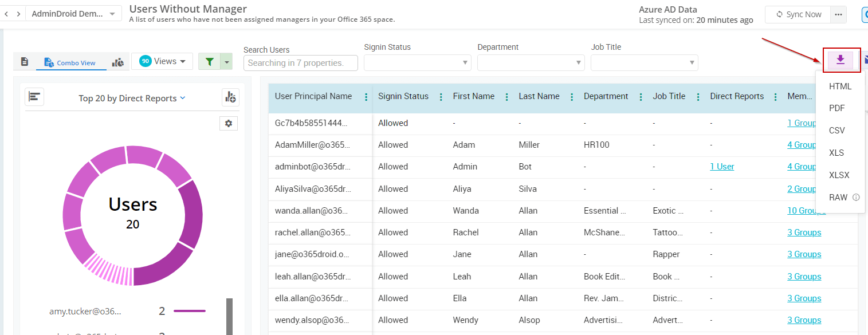This screenshot has width=868, height=335.
Task: Open User Principal Name column options icon
Action: tap(366, 97)
